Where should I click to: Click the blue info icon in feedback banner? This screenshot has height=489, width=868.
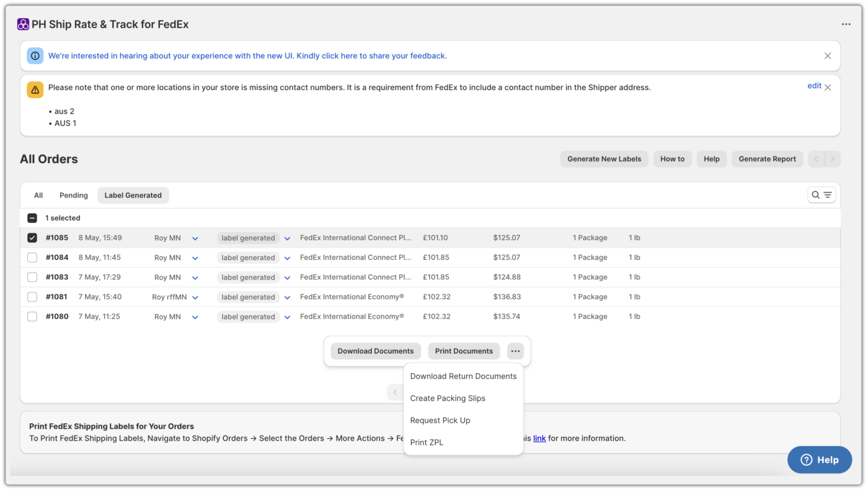tap(35, 56)
